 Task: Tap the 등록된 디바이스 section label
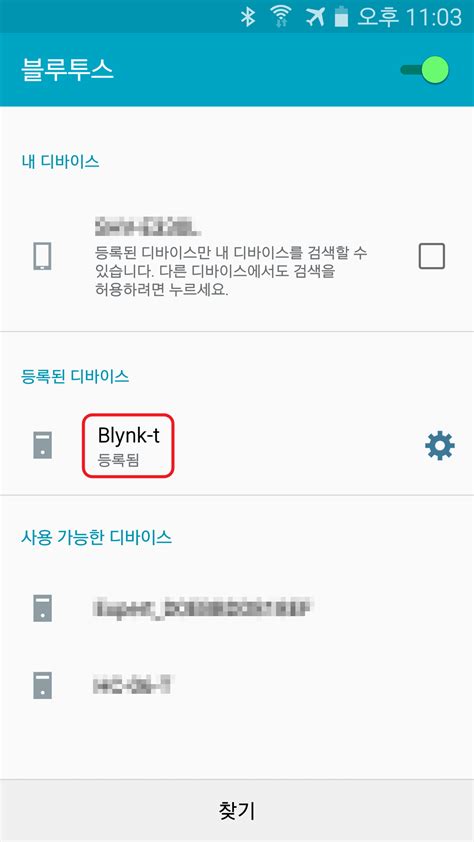[x=75, y=376]
